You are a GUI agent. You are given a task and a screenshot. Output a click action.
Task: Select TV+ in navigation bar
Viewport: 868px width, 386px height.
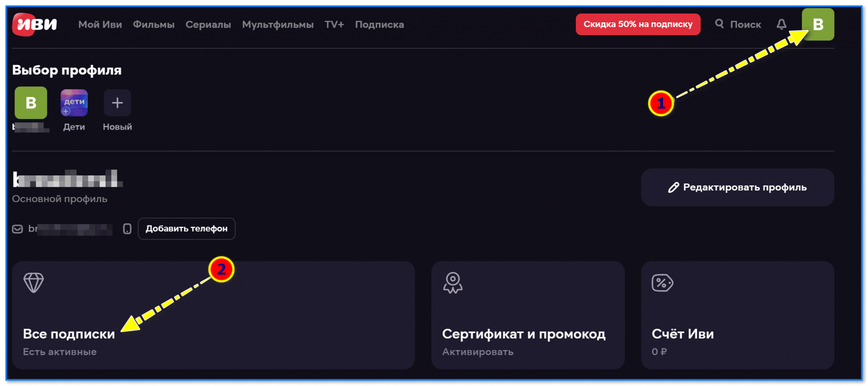click(334, 25)
